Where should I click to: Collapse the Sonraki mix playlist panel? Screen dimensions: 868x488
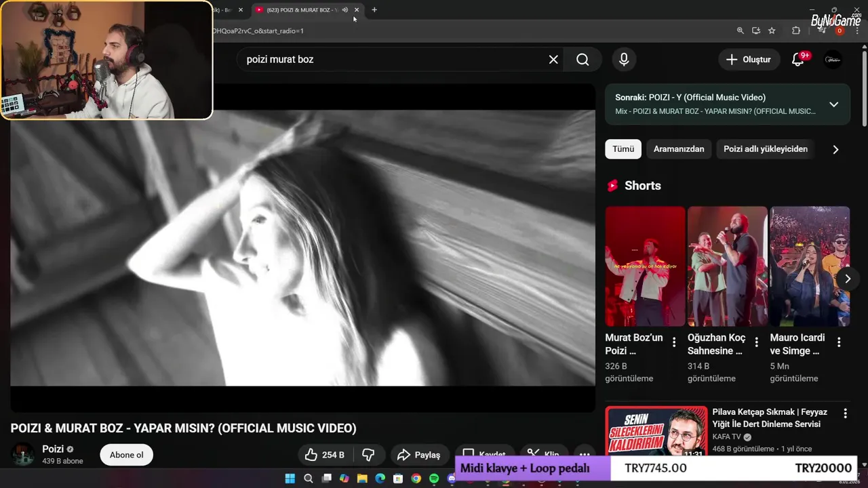coord(833,104)
